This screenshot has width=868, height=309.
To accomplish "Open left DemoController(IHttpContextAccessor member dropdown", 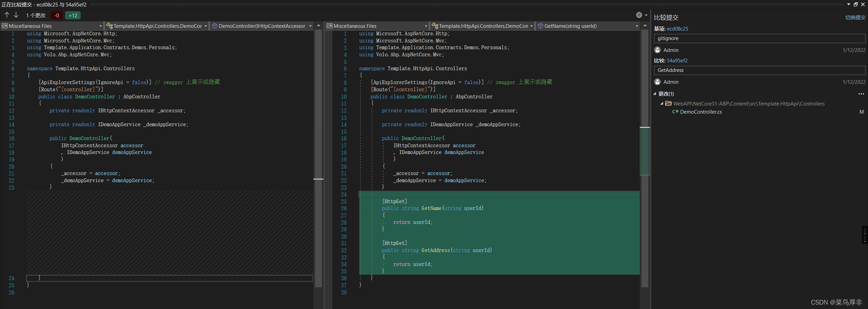I will point(261,26).
